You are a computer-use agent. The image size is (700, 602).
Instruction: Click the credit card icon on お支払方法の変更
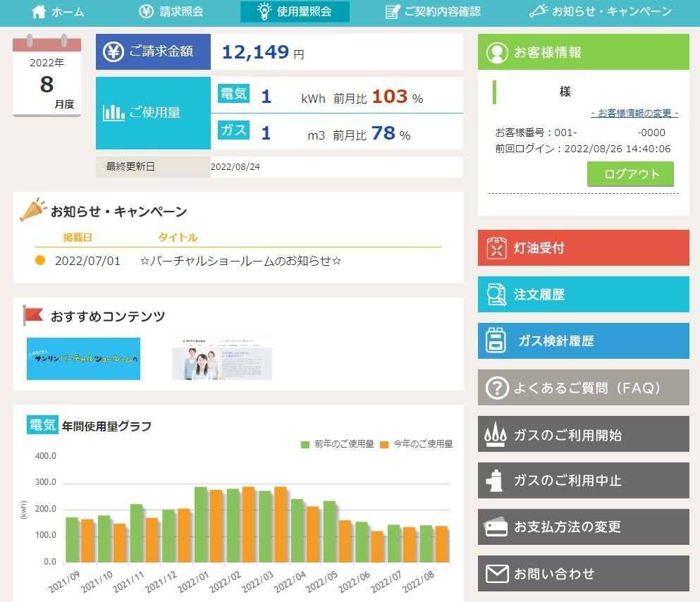pyautogui.click(x=497, y=527)
